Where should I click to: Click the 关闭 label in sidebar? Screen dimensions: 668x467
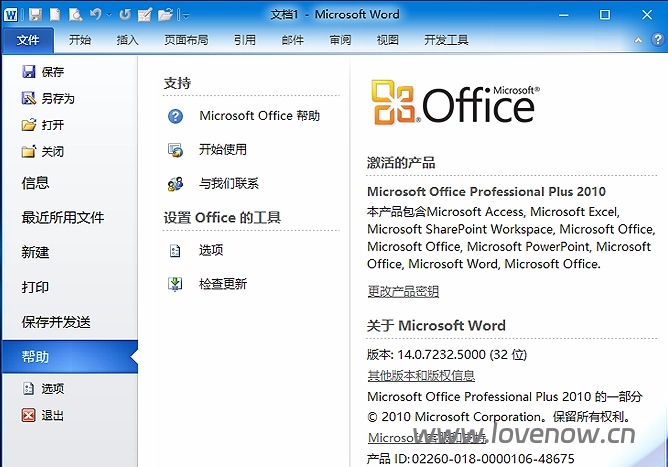53,151
